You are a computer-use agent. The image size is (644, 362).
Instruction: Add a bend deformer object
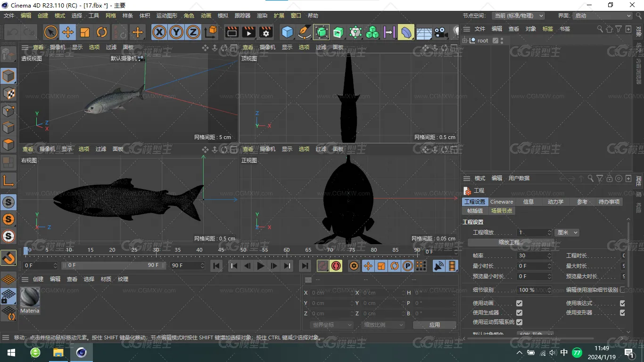tap(406, 32)
